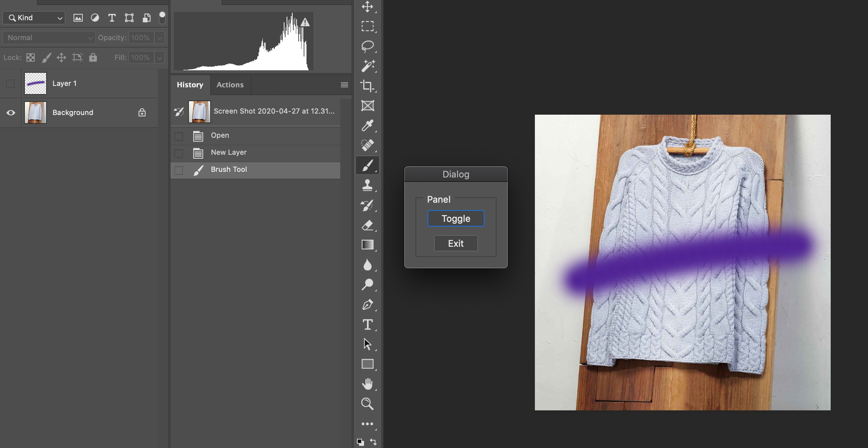
Task: Select the Dodge tool
Action: pos(367,285)
